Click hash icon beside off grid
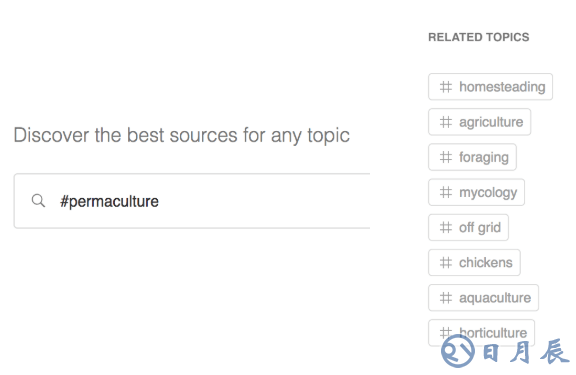This screenshot has height=375, width=576. coord(446,227)
